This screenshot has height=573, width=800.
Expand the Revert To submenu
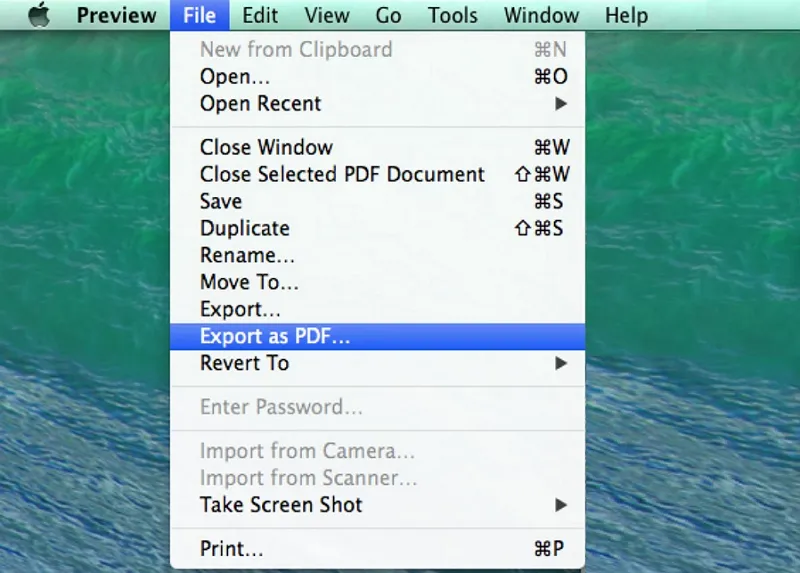coord(245,363)
